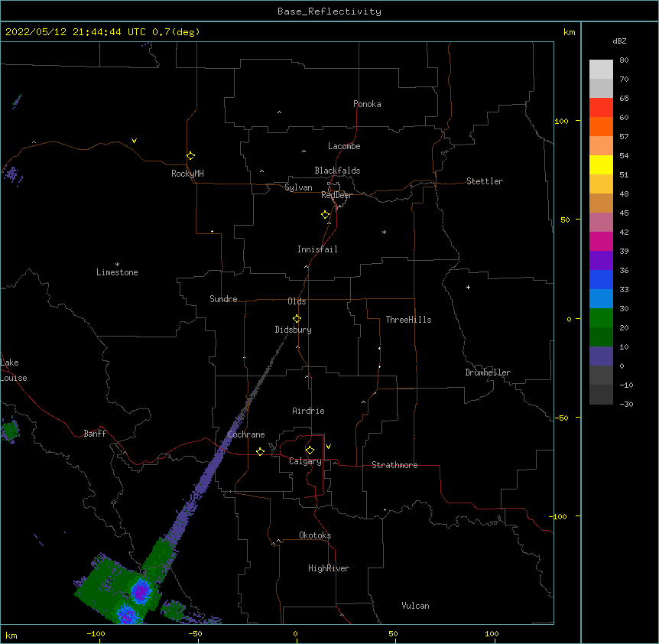Click the yellow V marker east of Calgary
Screen dimensions: 659x644
click(x=328, y=447)
